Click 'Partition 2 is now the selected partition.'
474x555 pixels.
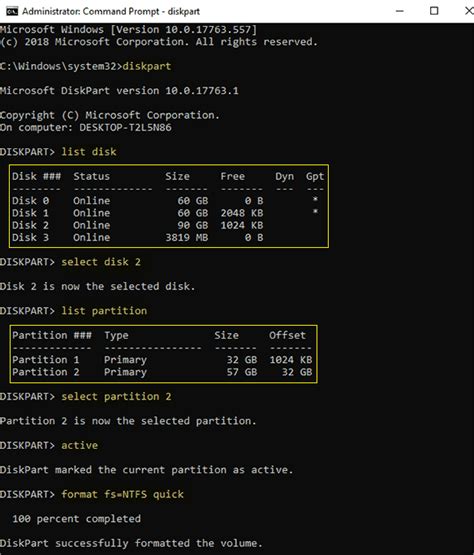(x=128, y=421)
